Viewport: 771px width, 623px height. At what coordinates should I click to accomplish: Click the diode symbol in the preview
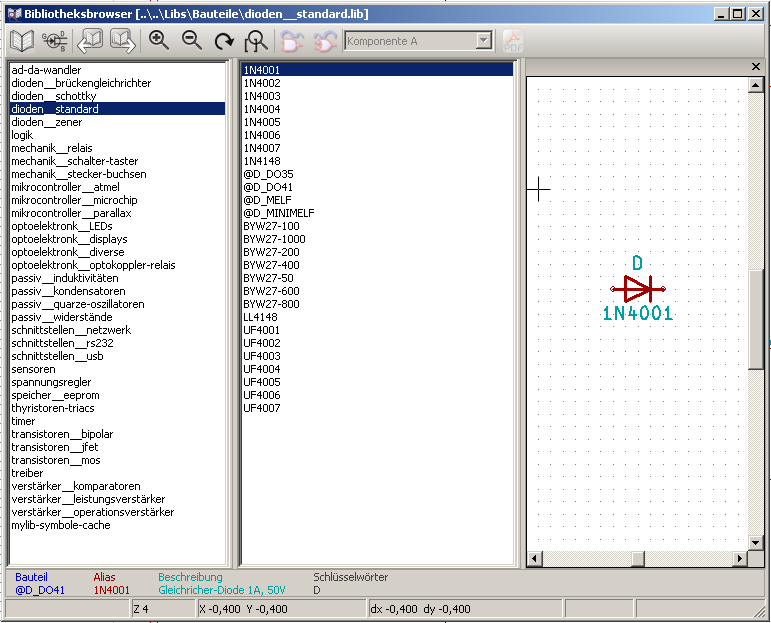coord(638,289)
